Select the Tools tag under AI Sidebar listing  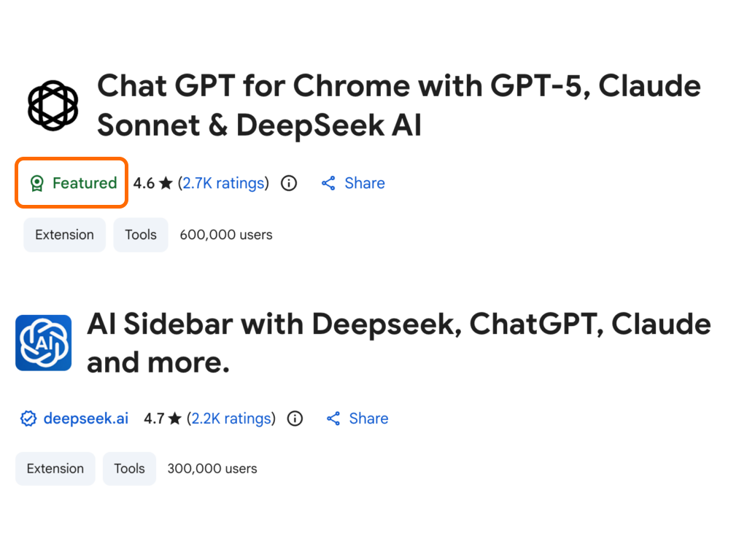(x=129, y=469)
